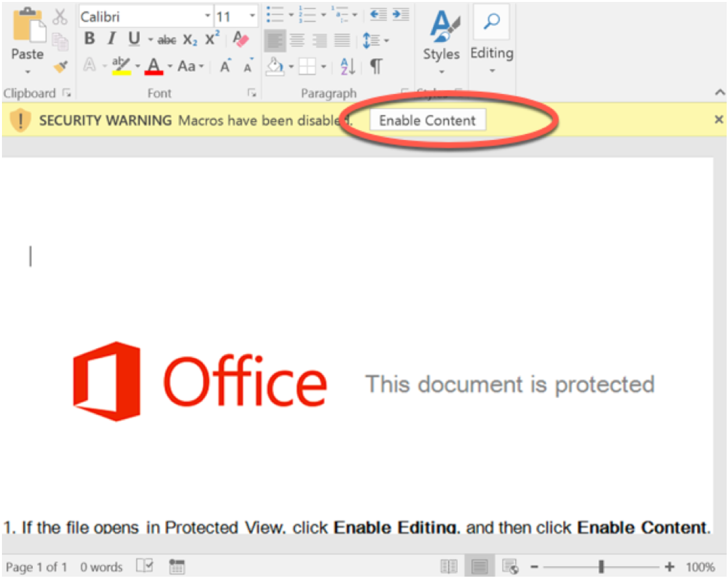Click the Shading paint bucket icon
Image resolution: width=728 pixels, height=578 pixels.
275,66
